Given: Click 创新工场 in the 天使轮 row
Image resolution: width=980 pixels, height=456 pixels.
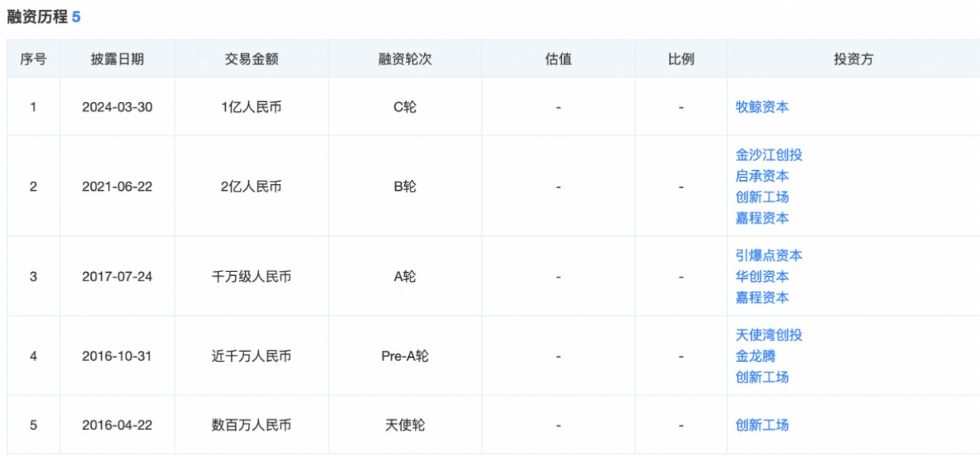Looking at the screenshot, I should point(762,425).
